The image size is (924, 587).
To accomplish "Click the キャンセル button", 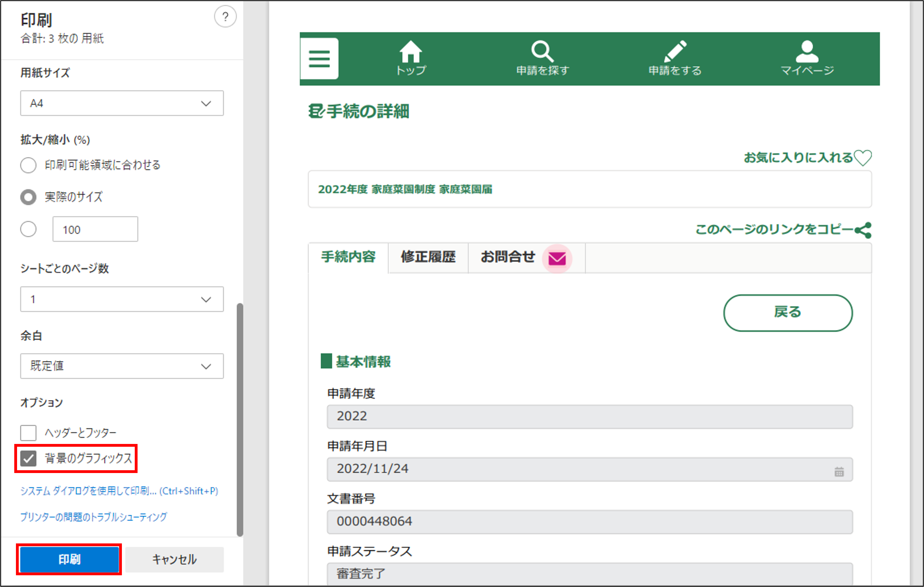I will (174, 559).
